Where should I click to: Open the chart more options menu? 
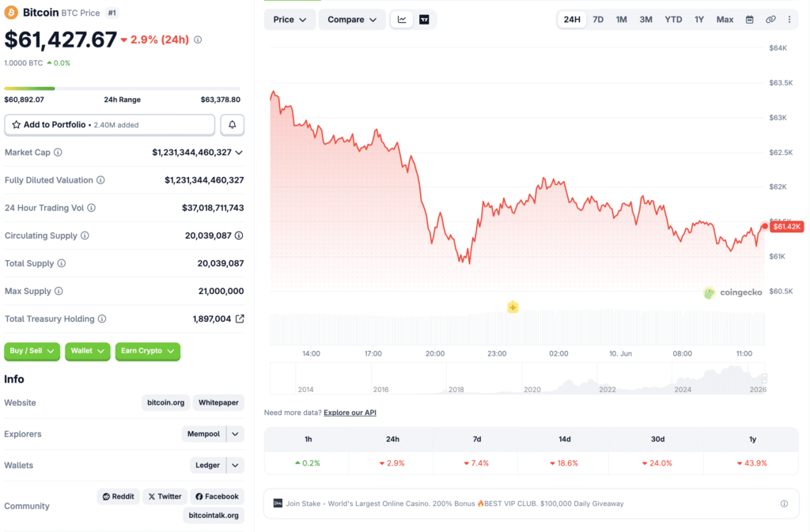point(789,20)
